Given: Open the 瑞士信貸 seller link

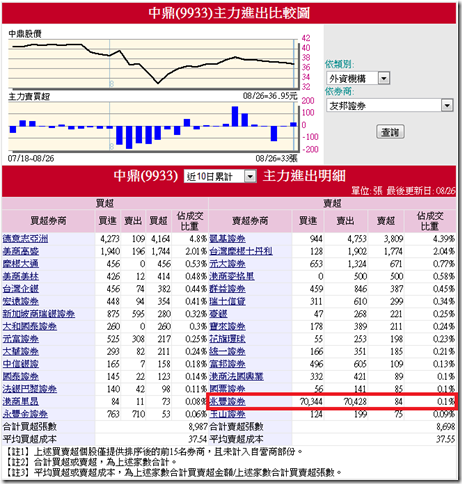Looking at the screenshot, I should click(x=228, y=301).
